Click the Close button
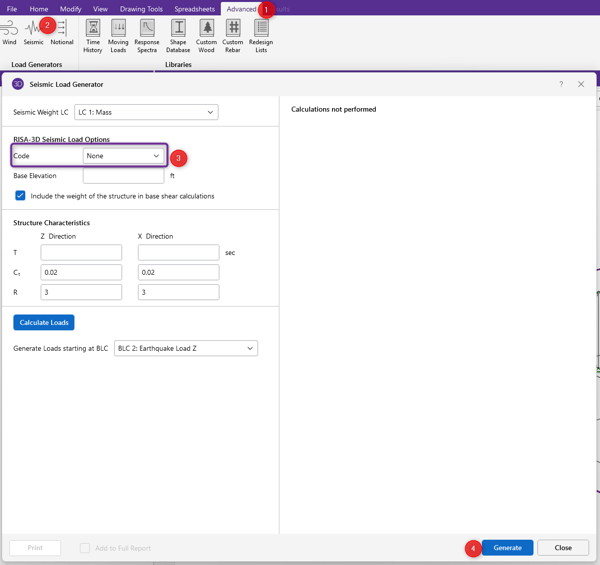This screenshot has width=600, height=565. point(563,548)
